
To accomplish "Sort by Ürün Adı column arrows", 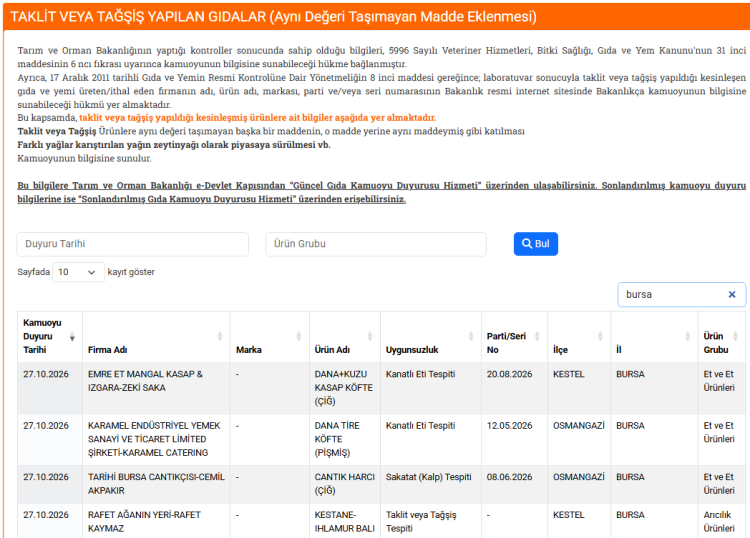I will [370, 336].
